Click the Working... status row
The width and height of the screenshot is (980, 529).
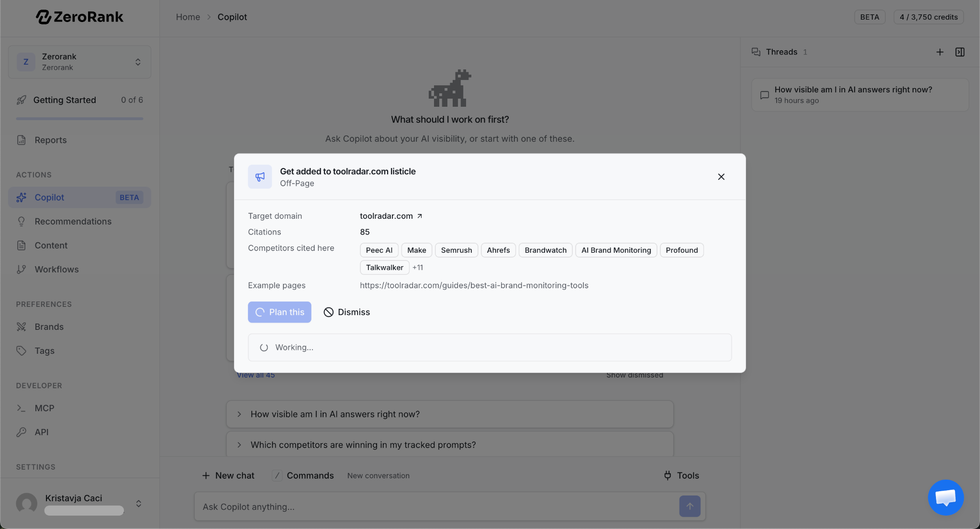pos(490,348)
